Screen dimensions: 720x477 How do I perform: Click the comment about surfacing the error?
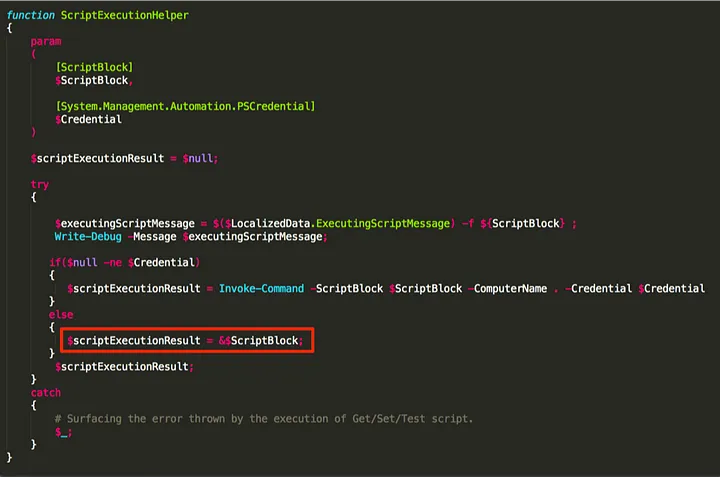pyautogui.click(x=264, y=418)
